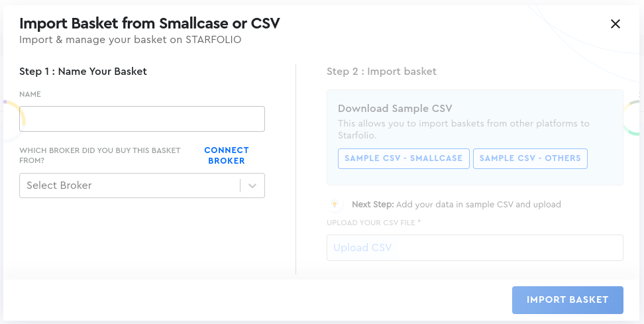
Task: Click the NAME field label
Action: click(30, 94)
